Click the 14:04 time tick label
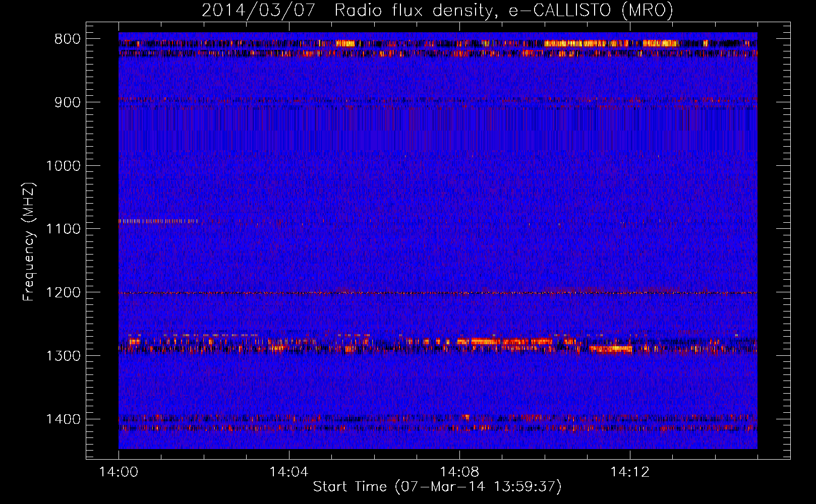816x504 pixels. click(288, 472)
